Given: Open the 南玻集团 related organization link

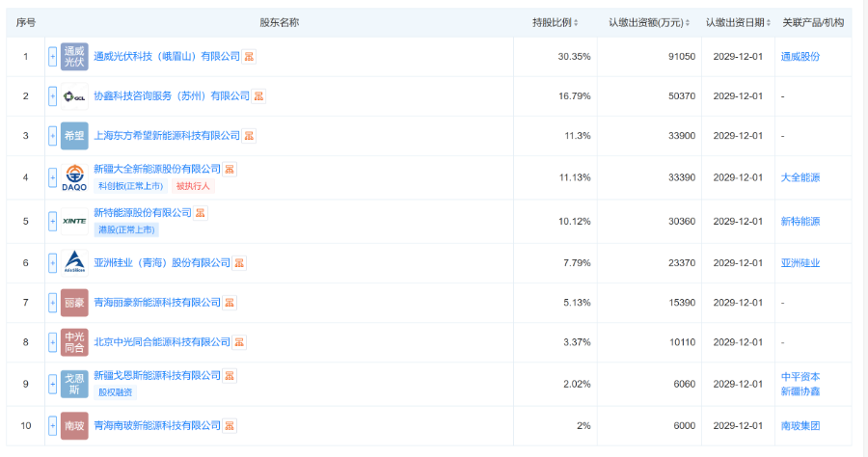Looking at the screenshot, I should 800,425.
